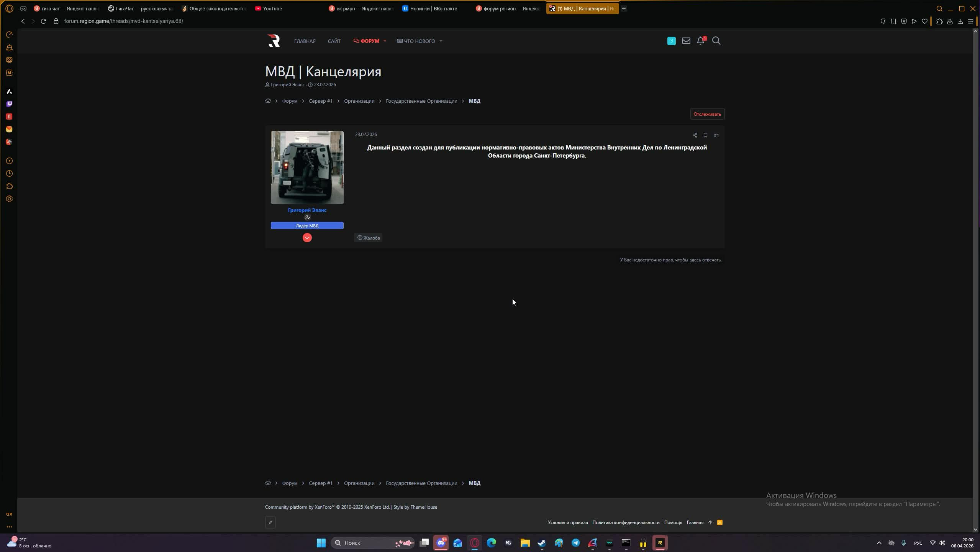980x552 pixels.
Task: Open the notifications bell icon
Action: coord(700,41)
